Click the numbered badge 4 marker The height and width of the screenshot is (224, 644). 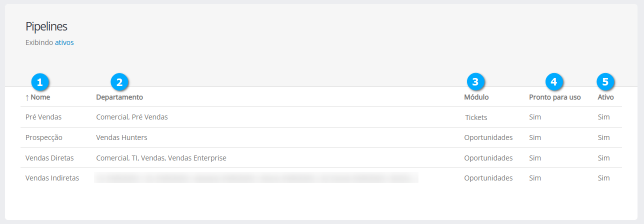click(553, 82)
